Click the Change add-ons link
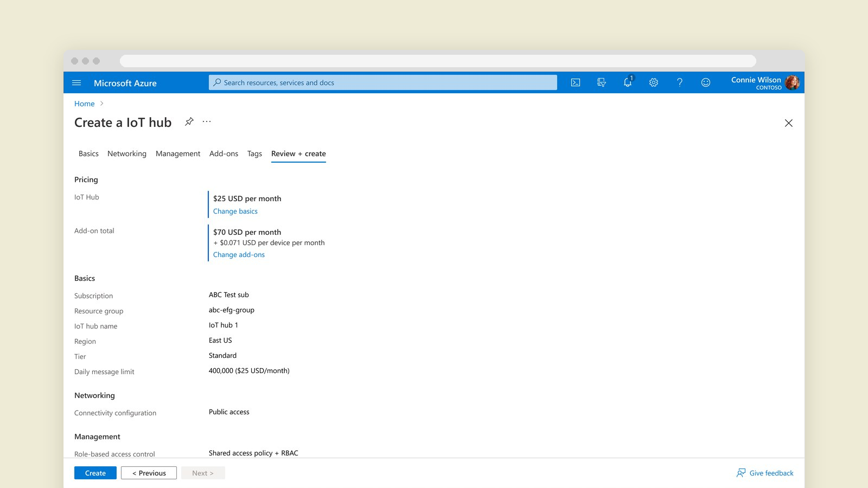The height and width of the screenshot is (488, 868). pyautogui.click(x=239, y=255)
